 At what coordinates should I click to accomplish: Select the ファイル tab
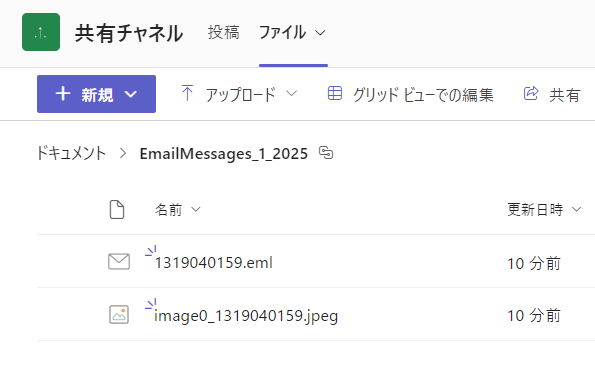click(x=283, y=32)
